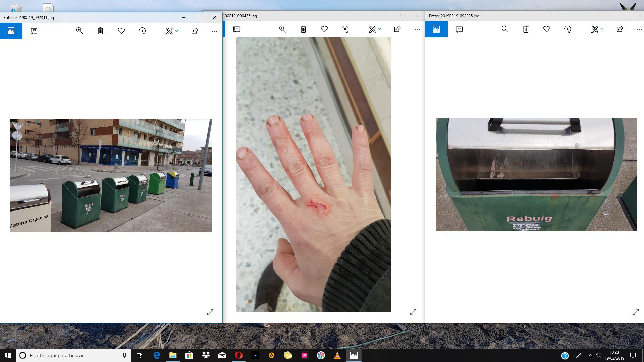The height and width of the screenshot is (362, 644).
Task: Favorite the injured hand photo
Action: pyautogui.click(x=324, y=29)
